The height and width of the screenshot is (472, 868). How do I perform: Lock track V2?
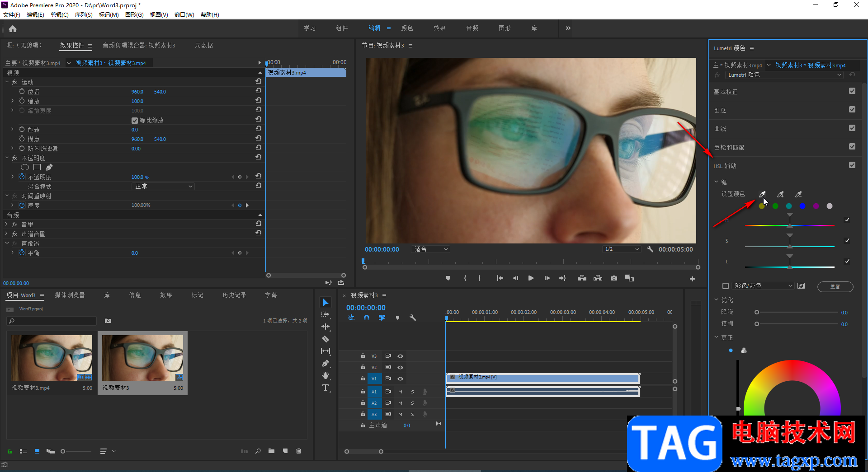[x=363, y=367]
